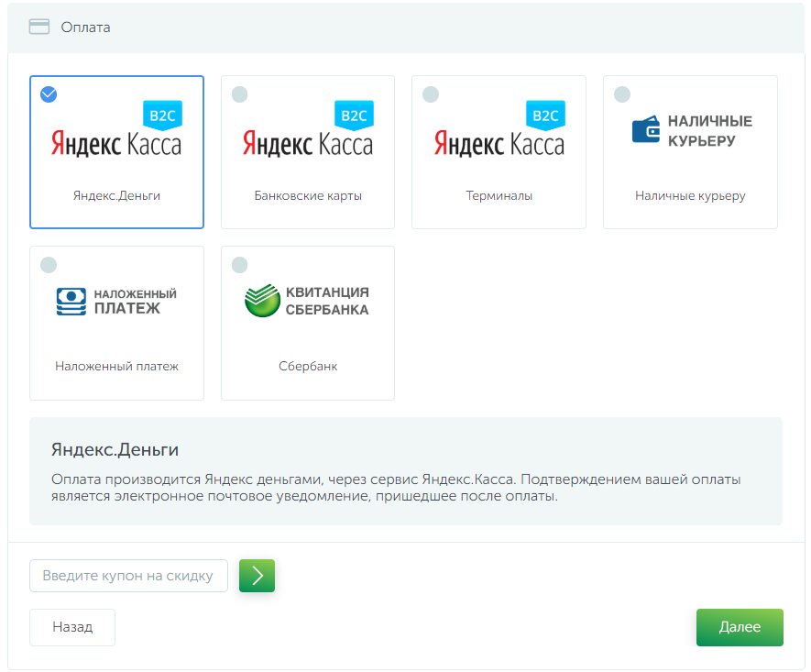Click the Яндекс.Деньги description heading
Screen dimensions: 811x672
115,449
